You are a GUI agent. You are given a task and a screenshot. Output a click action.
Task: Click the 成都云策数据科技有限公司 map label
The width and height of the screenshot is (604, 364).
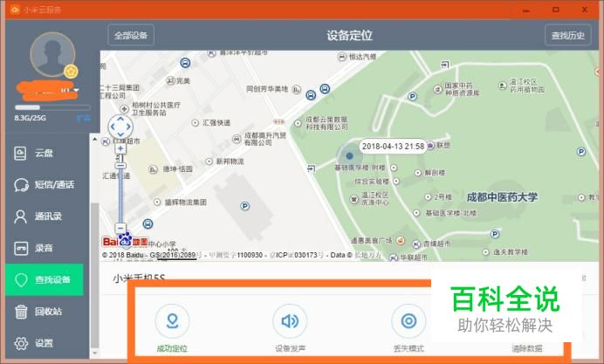tap(326, 123)
